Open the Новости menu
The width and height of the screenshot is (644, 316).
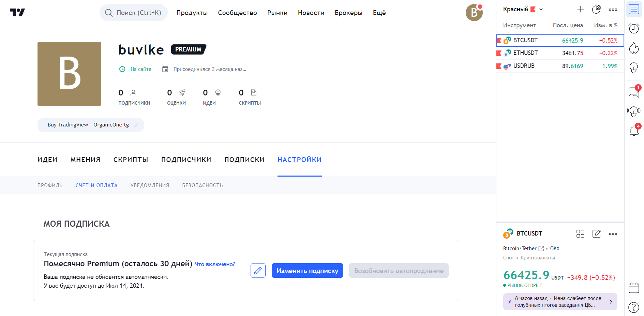(x=311, y=13)
